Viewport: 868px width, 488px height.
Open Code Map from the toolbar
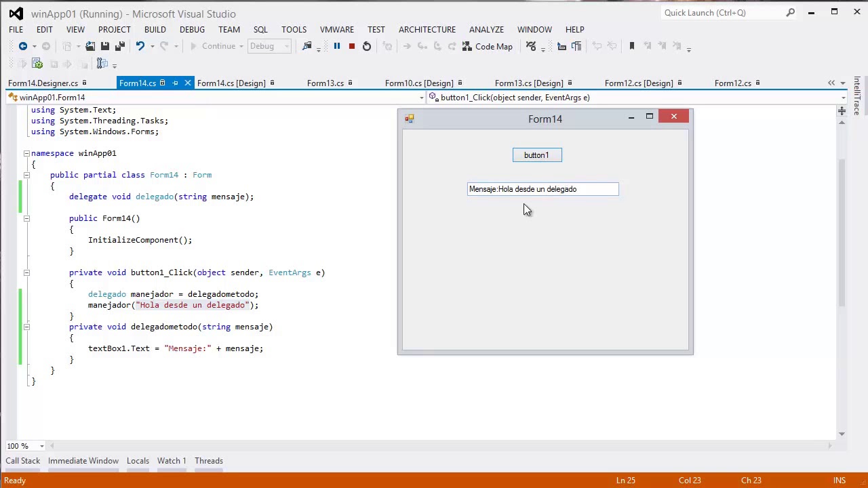(x=488, y=46)
